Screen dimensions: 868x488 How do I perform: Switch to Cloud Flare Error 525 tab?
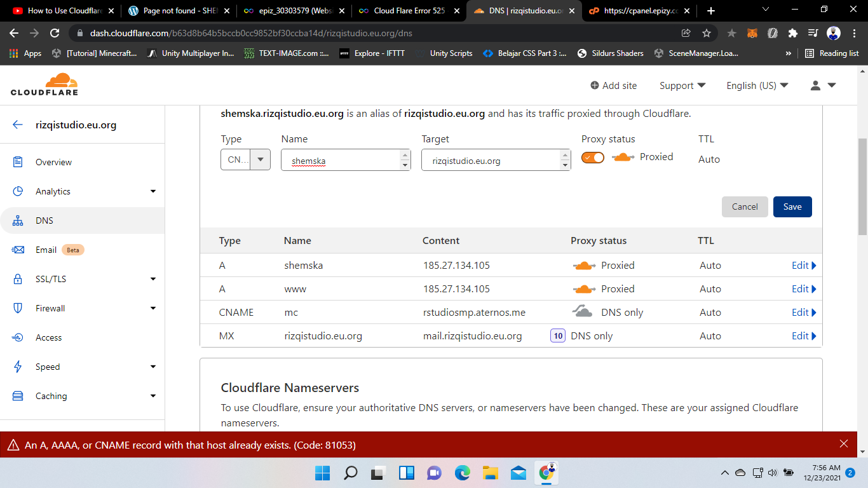pyautogui.click(x=409, y=11)
